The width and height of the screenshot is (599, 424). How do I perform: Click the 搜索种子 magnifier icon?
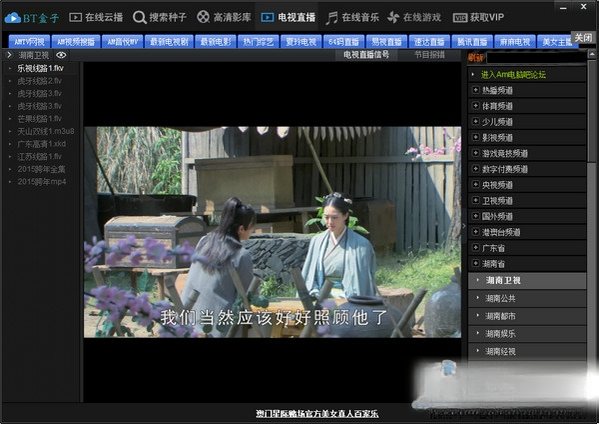pyautogui.click(x=139, y=17)
